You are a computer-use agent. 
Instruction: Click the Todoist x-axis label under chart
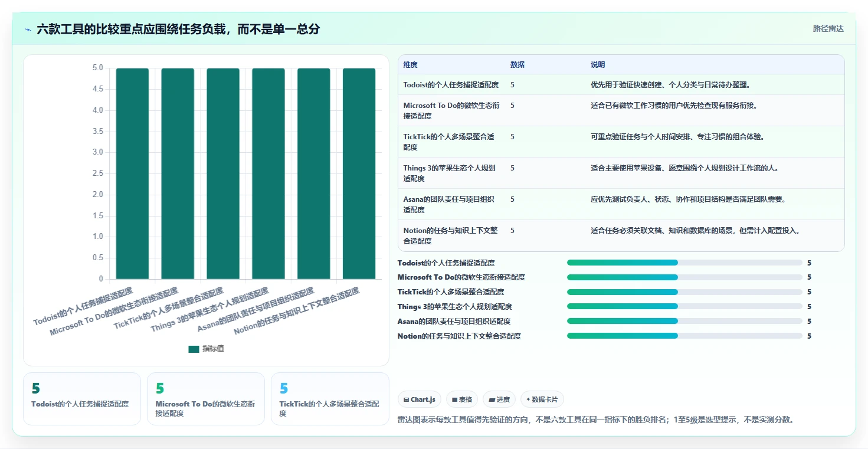click(x=83, y=306)
